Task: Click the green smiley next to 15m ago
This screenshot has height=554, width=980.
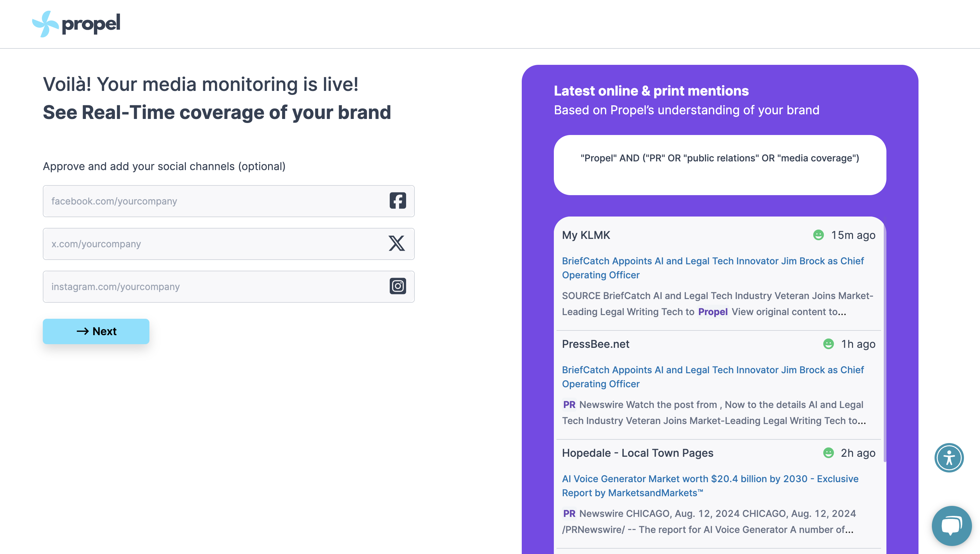Action: coord(818,235)
